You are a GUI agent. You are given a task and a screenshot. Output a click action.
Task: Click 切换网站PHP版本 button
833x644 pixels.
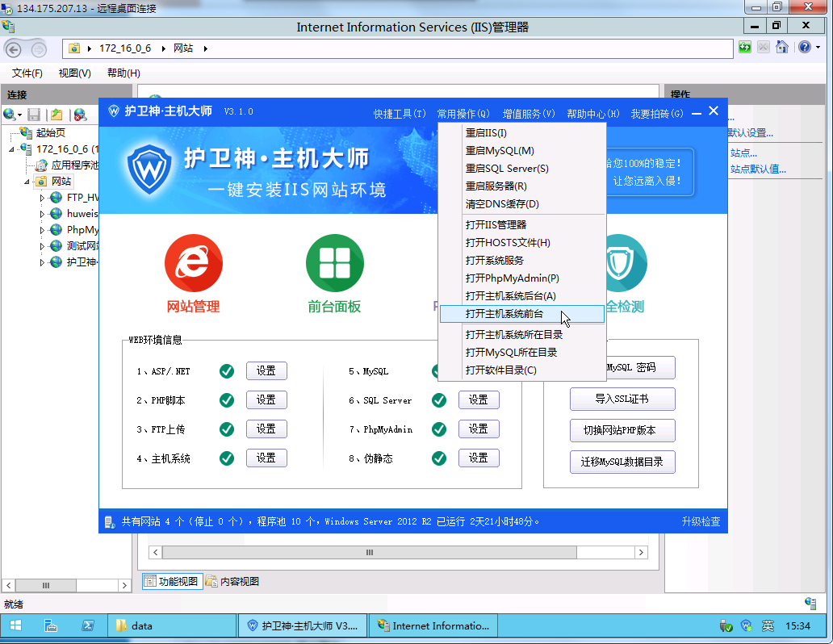(622, 430)
